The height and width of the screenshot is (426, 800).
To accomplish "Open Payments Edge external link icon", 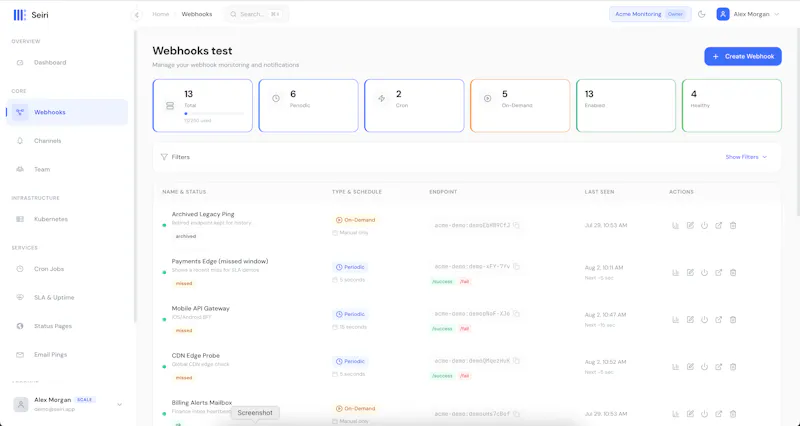I will coord(718,272).
